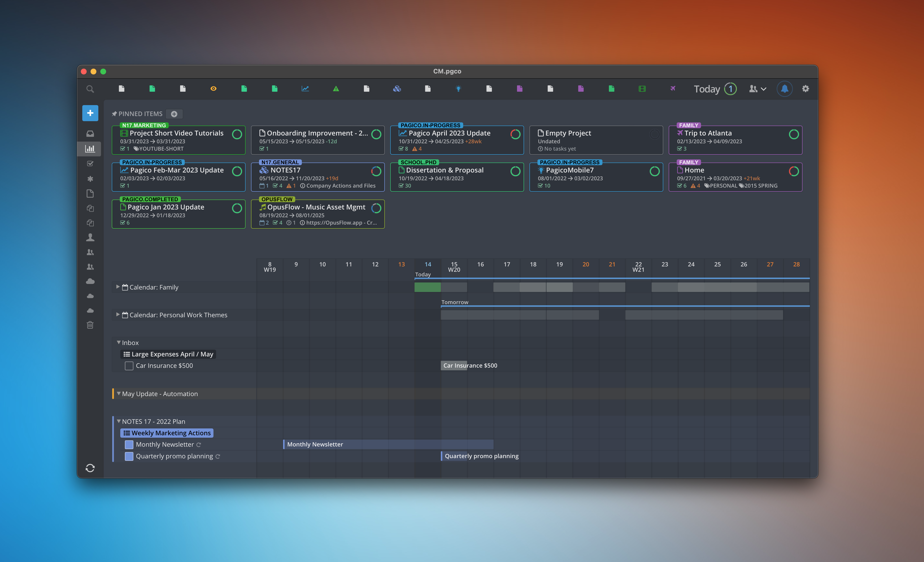Open the Today view
Screen dimensions: 924x562
pyautogui.click(x=706, y=89)
